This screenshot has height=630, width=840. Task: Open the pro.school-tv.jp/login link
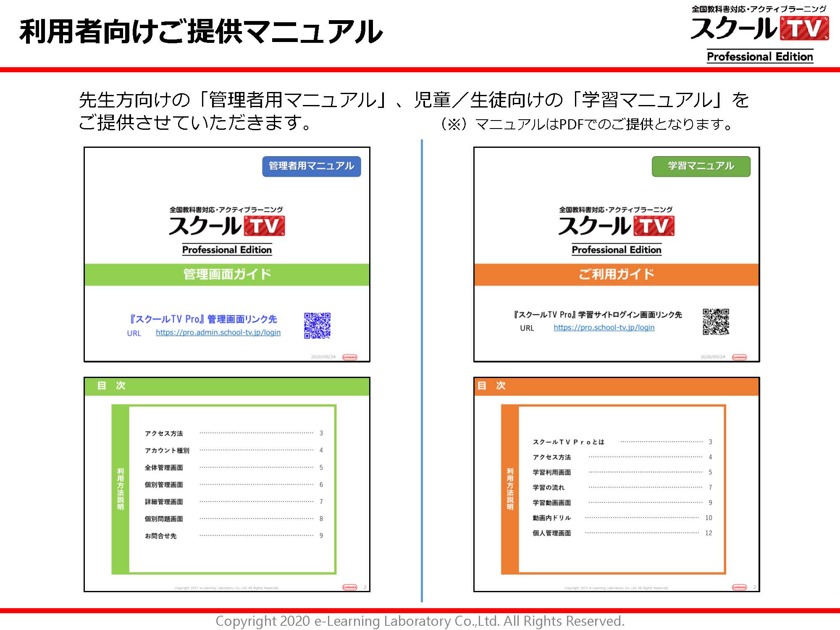604,327
